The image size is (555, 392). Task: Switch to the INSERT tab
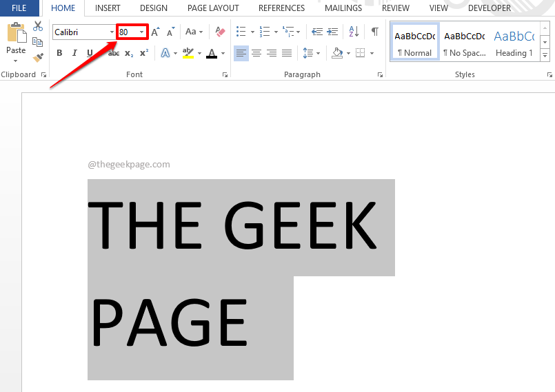pyautogui.click(x=108, y=8)
